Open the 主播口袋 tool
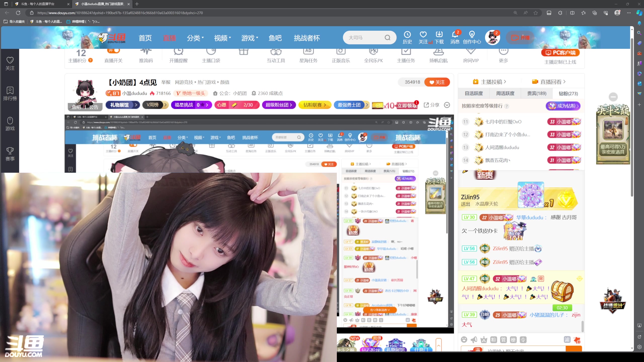The height and width of the screenshot is (362, 644). click(211, 56)
